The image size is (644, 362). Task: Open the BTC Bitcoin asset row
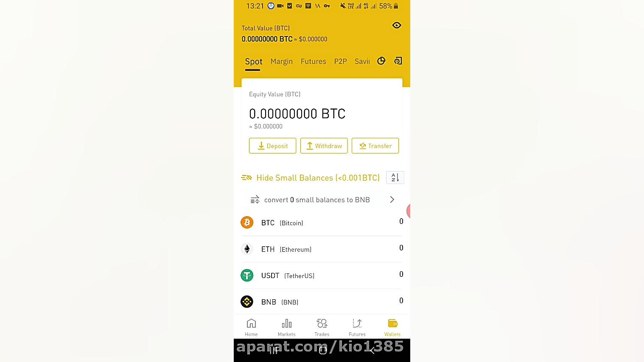coord(322,223)
